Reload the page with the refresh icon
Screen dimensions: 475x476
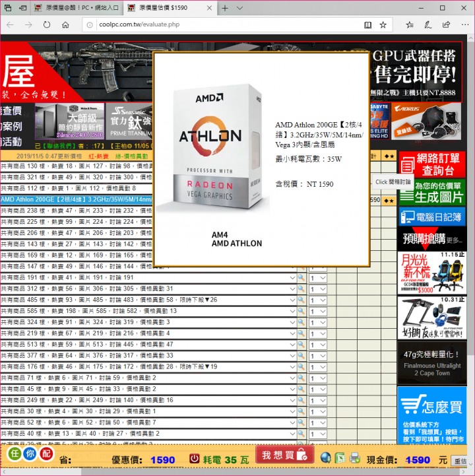coord(47,24)
